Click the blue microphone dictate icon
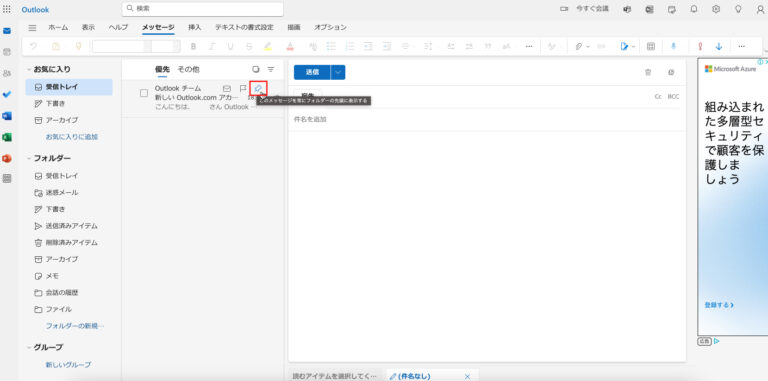Viewport: 768px width, 381px height. pos(673,46)
